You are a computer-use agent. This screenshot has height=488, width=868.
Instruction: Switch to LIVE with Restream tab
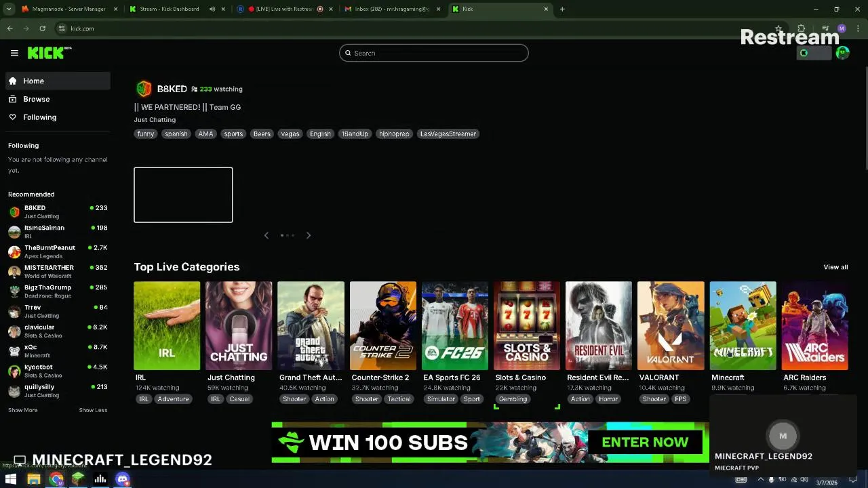pyautogui.click(x=285, y=9)
